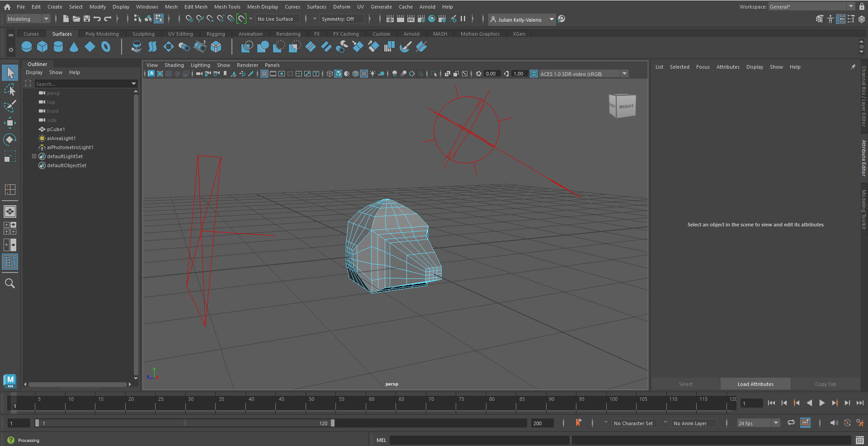
Task: Toggle the viewport grid display
Action: pyautogui.click(x=264, y=74)
